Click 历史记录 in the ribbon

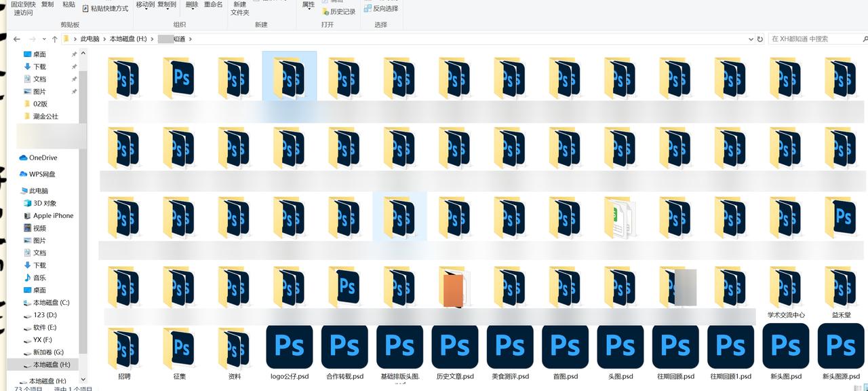click(338, 12)
